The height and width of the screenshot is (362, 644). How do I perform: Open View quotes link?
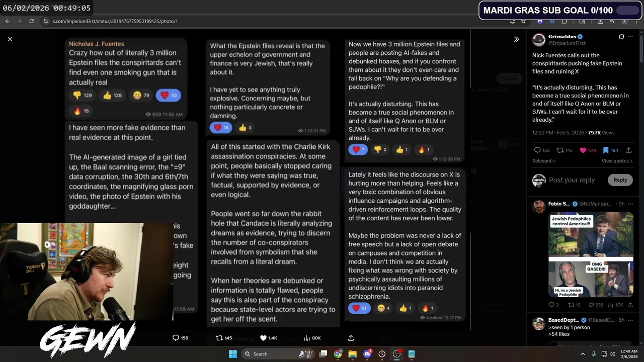[617, 161]
